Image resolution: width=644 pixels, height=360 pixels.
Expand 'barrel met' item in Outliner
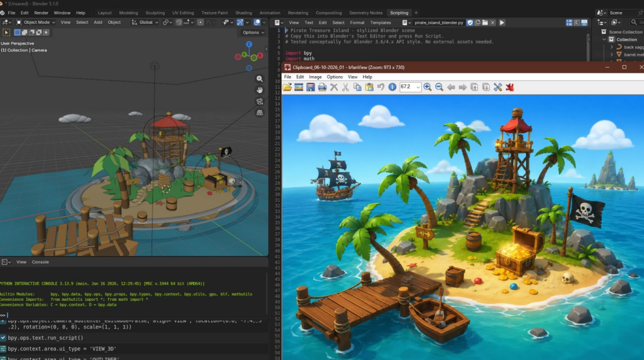[x=611, y=55]
